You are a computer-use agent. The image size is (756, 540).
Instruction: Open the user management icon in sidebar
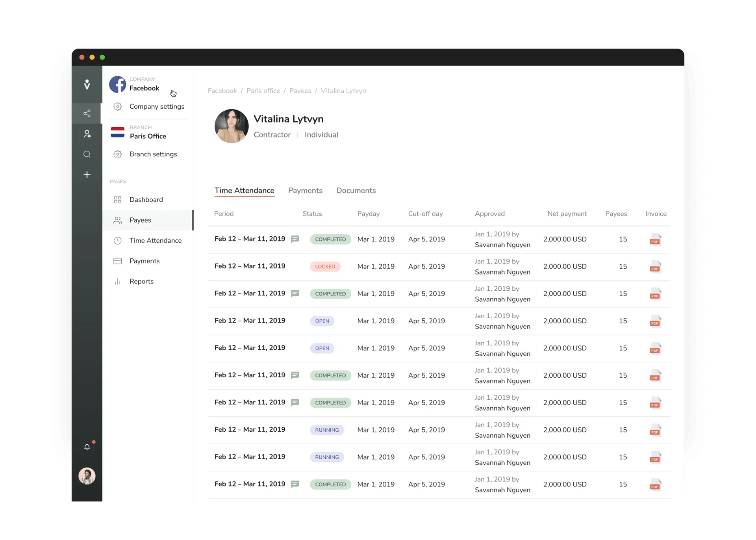click(87, 134)
